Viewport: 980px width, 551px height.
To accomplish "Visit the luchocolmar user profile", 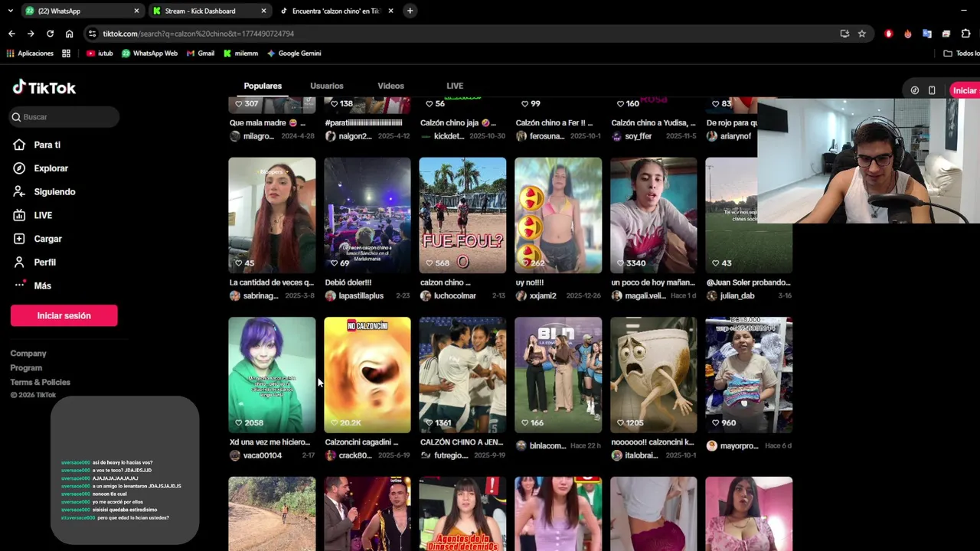I will (455, 296).
